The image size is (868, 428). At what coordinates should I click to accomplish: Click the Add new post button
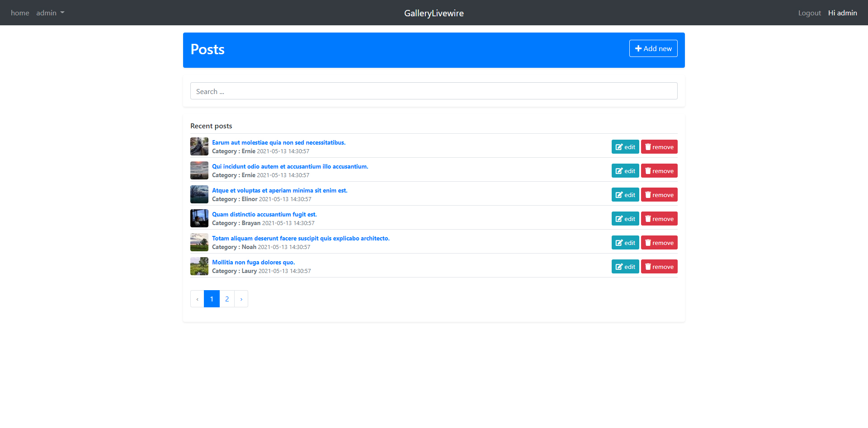click(653, 48)
